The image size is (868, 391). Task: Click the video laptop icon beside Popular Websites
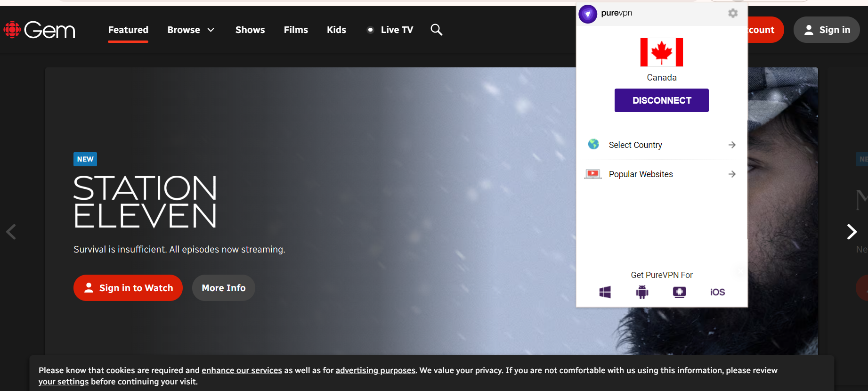click(593, 174)
